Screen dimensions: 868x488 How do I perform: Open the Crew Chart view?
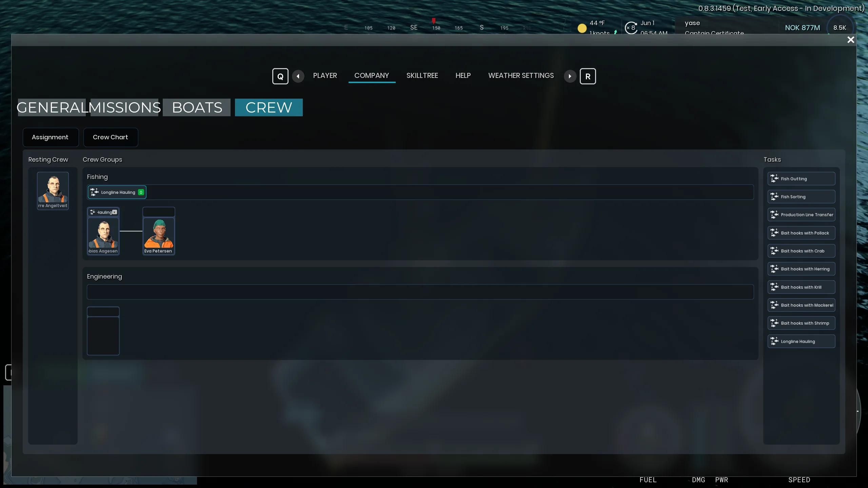[x=111, y=137]
